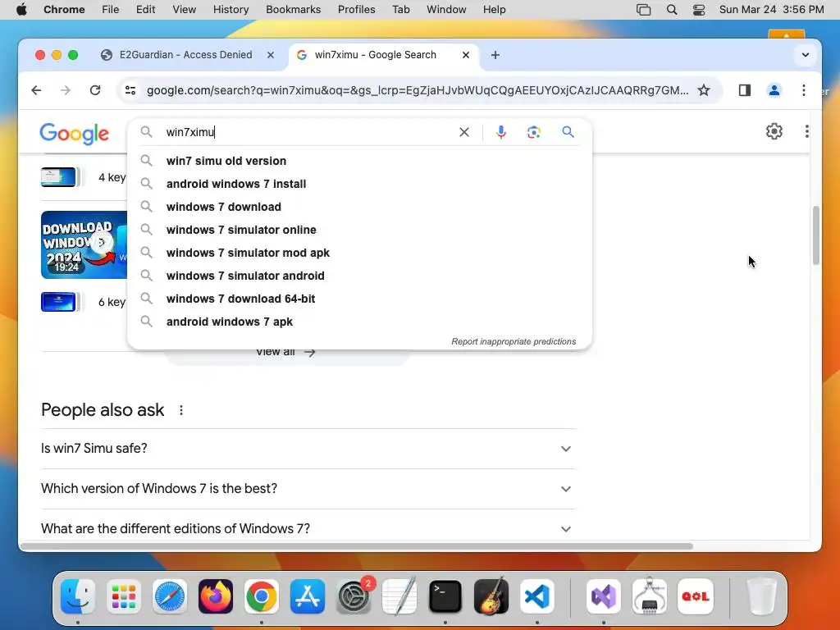
Task: Open System Settings in the Dock
Action: click(354, 596)
